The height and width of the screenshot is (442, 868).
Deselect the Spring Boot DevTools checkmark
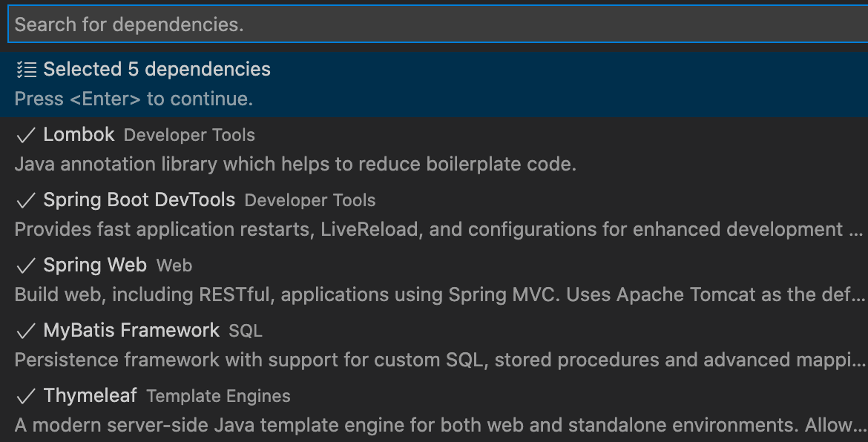(x=26, y=200)
